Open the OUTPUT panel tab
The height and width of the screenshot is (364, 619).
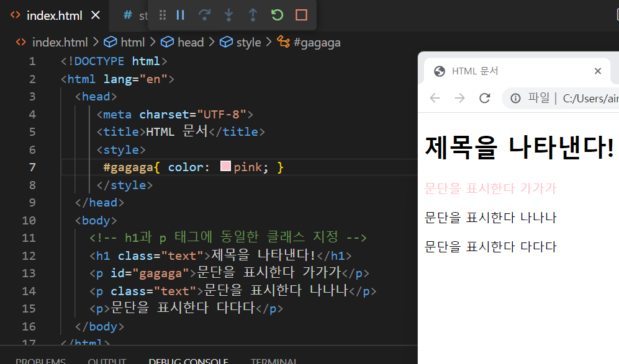(x=107, y=360)
